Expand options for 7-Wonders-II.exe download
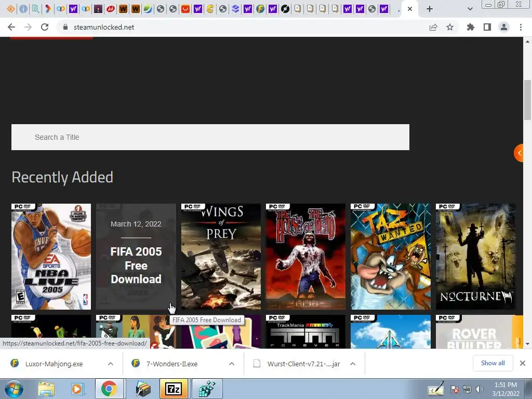The image size is (532, 399). click(x=231, y=364)
